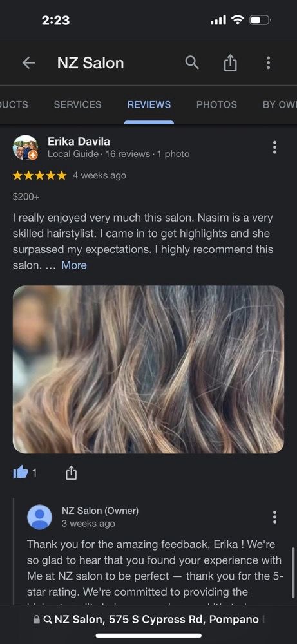The width and height of the screenshot is (297, 644).
Task: Open the header three-dot overflow menu
Action: [268, 63]
